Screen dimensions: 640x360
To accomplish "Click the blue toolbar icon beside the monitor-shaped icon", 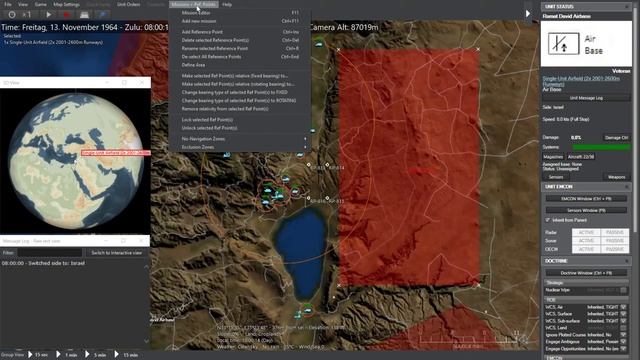I will coord(102,15).
